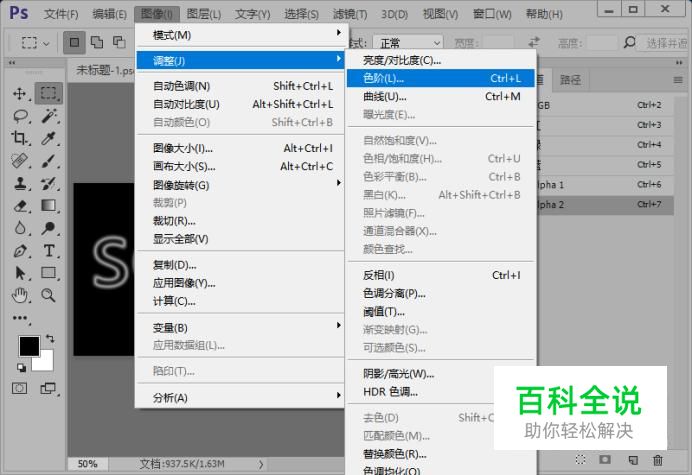Select the Alpha 1 channel row
Screen dimensions: 692x475
(605, 185)
